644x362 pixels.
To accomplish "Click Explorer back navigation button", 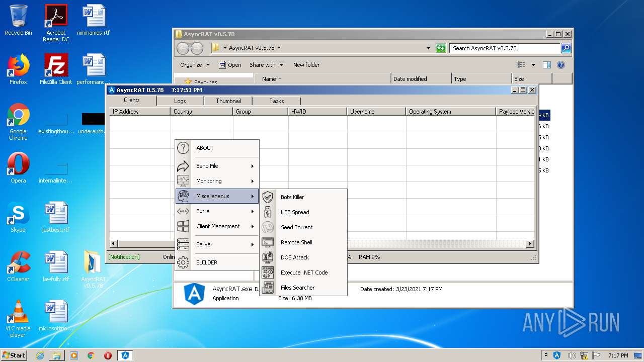I will [183, 48].
